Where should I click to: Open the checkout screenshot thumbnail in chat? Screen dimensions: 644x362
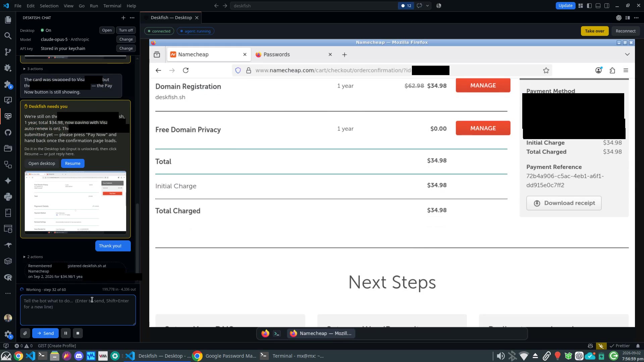coord(75,202)
